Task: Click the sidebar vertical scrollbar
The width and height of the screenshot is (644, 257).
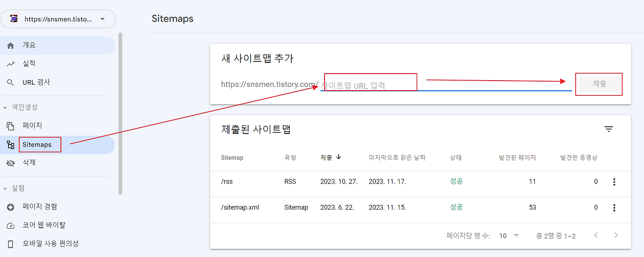Action: click(x=120, y=113)
